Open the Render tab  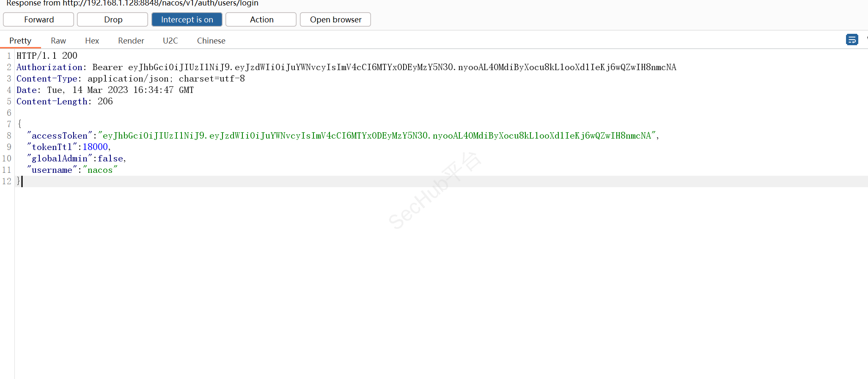131,41
